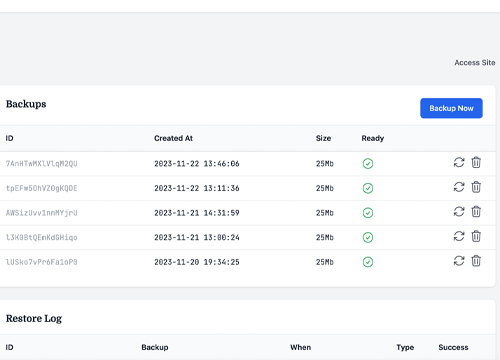Click the ID column header in Backups
The height and width of the screenshot is (360, 500).
tap(9, 138)
